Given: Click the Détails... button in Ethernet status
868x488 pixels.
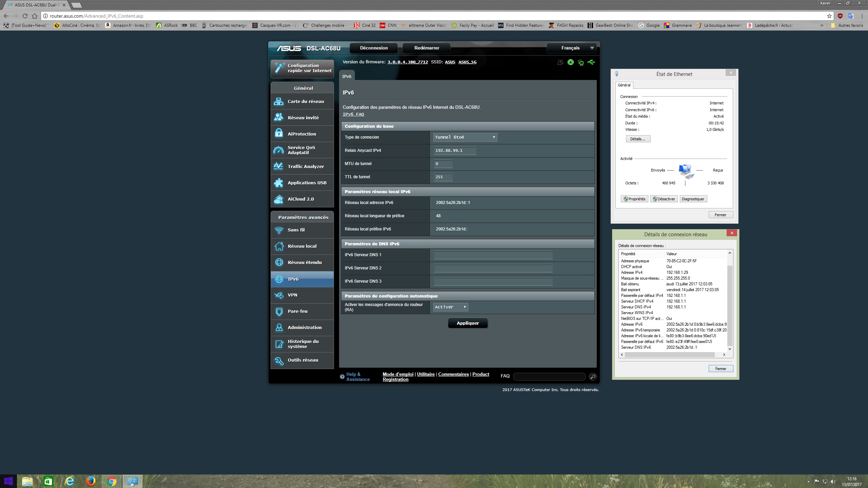Looking at the screenshot, I should point(638,139).
